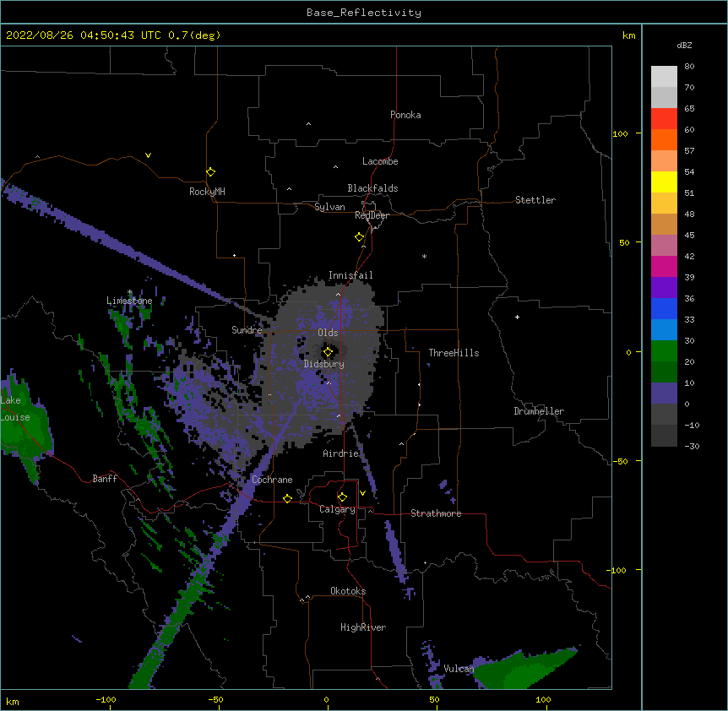Click the 80 value in dBZ legend

coord(689,67)
